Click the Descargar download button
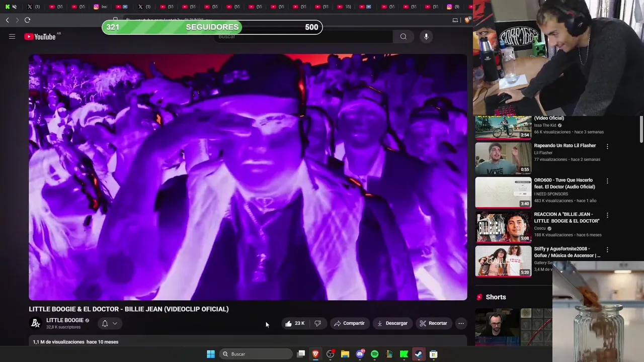The height and width of the screenshot is (362, 644). (392, 323)
